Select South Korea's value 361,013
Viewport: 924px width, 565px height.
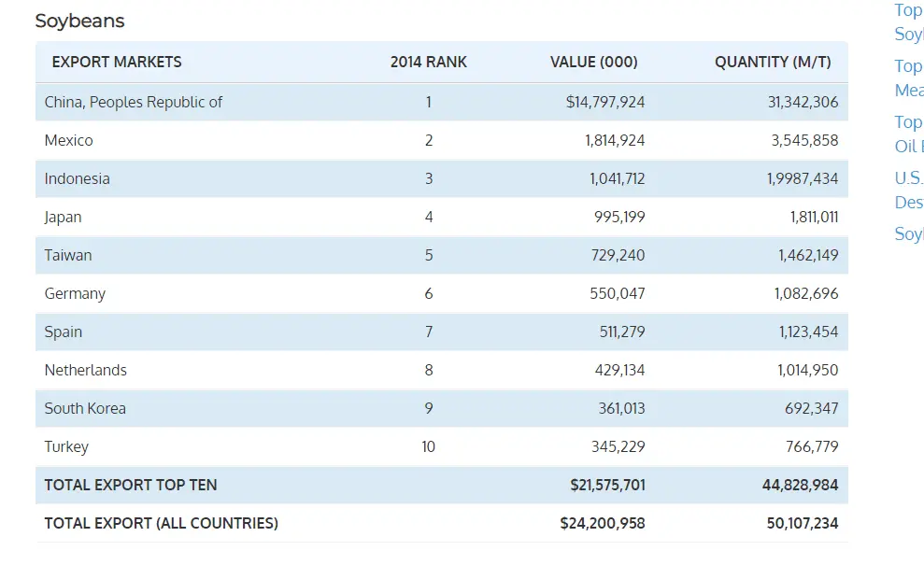pyautogui.click(x=621, y=408)
